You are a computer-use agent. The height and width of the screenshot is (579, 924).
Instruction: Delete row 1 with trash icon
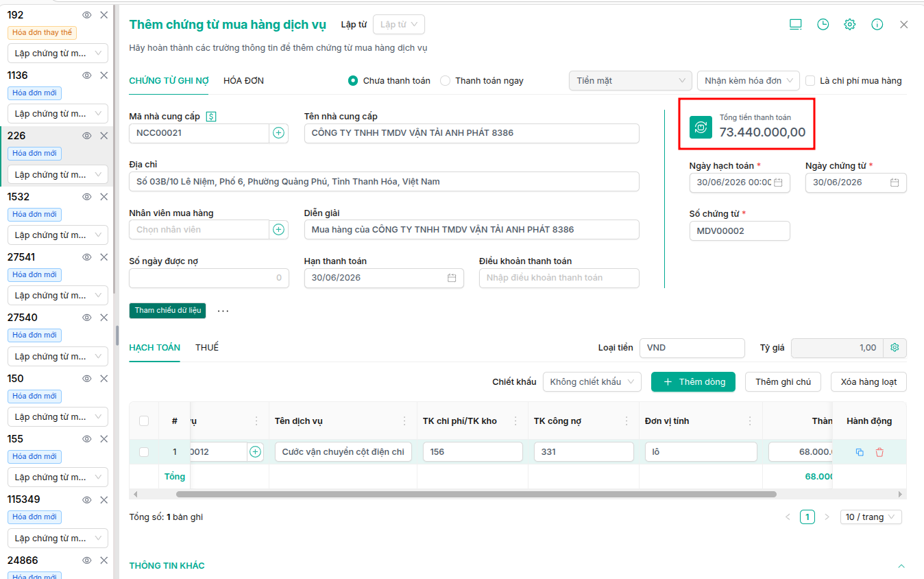coord(879,452)
